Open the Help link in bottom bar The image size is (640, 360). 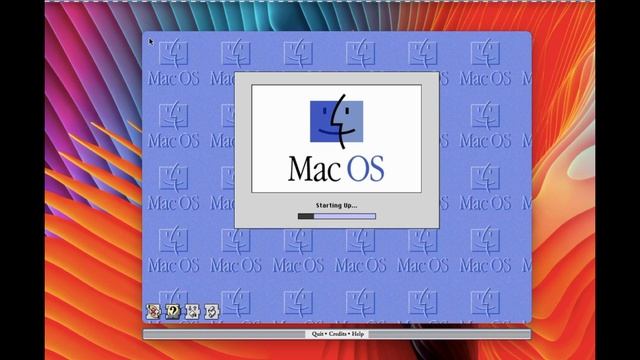pos(358,334)
